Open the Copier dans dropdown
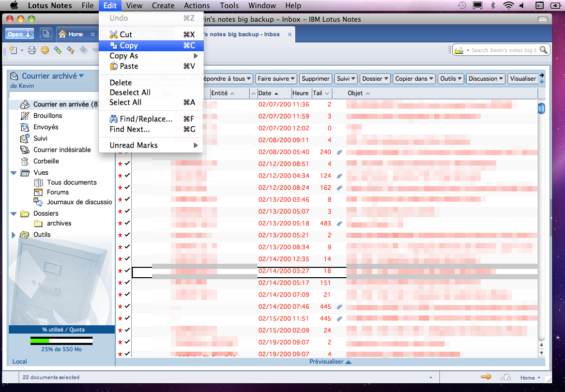This screenshot has width=565, height=392. coord(414,79)
